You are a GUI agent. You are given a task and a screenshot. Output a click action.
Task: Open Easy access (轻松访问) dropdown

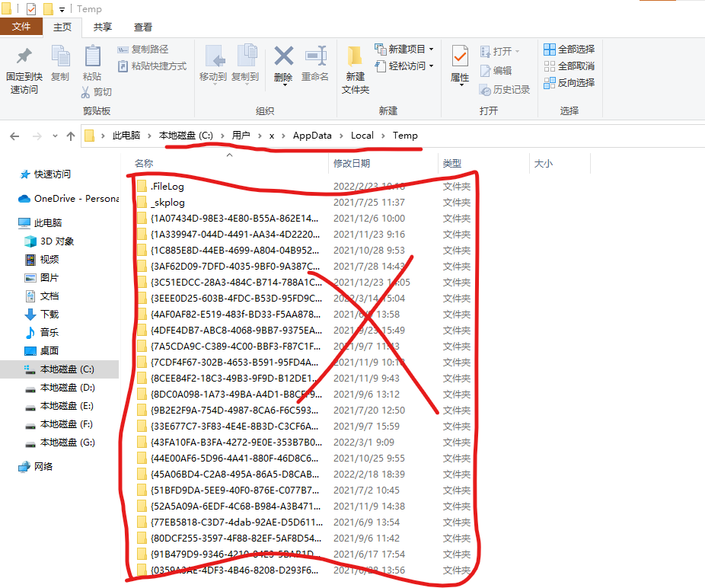[x=404, y=66]
